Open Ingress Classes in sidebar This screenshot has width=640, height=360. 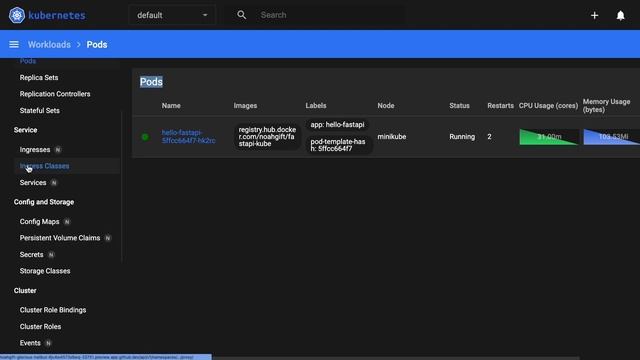[x=44, y=166]
